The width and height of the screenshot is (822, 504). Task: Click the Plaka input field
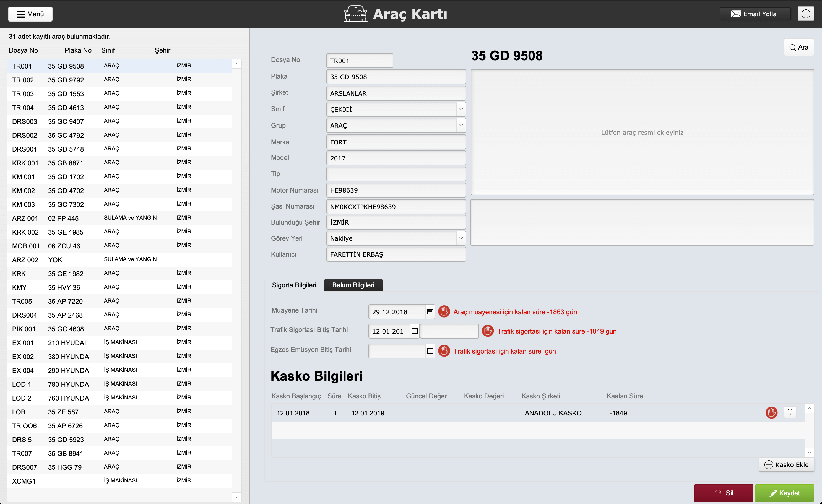(396, 77)
